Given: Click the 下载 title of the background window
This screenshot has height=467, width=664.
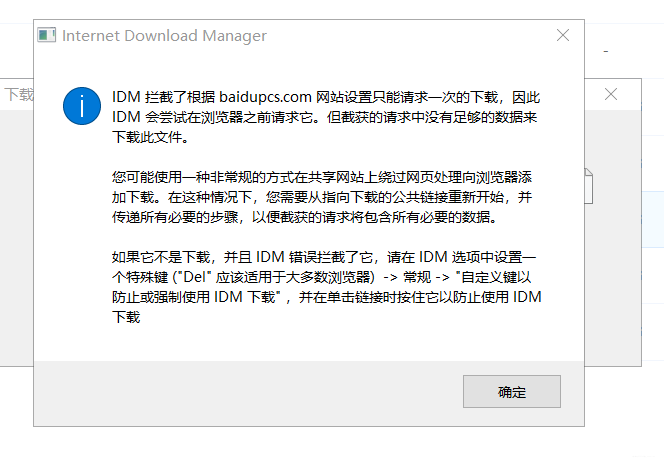Looking at the screenshot, I should pyautogui.click(x=19, y=94).
